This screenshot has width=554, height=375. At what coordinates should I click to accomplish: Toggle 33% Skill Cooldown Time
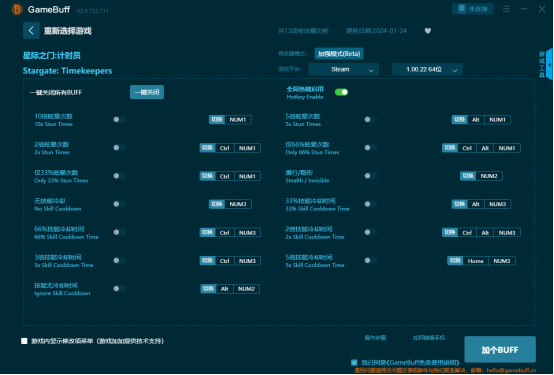coord(371,204)
